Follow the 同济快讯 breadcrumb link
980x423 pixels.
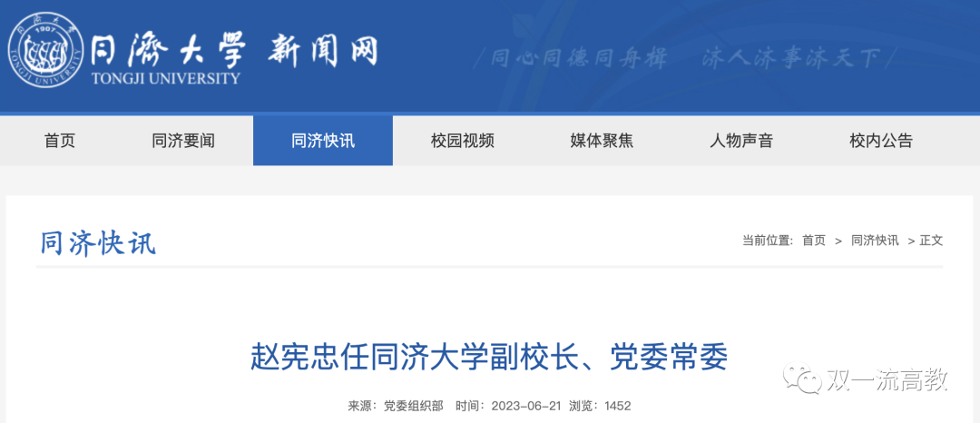coord(875,241)
